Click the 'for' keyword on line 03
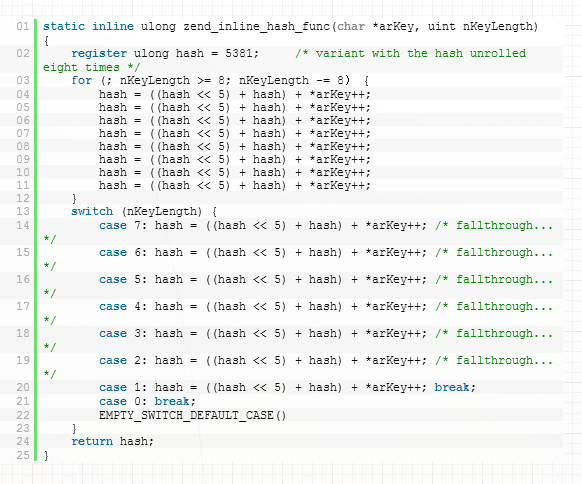This screenshot has width=582, height=484. pyautogui.click(x=82, y=80)
